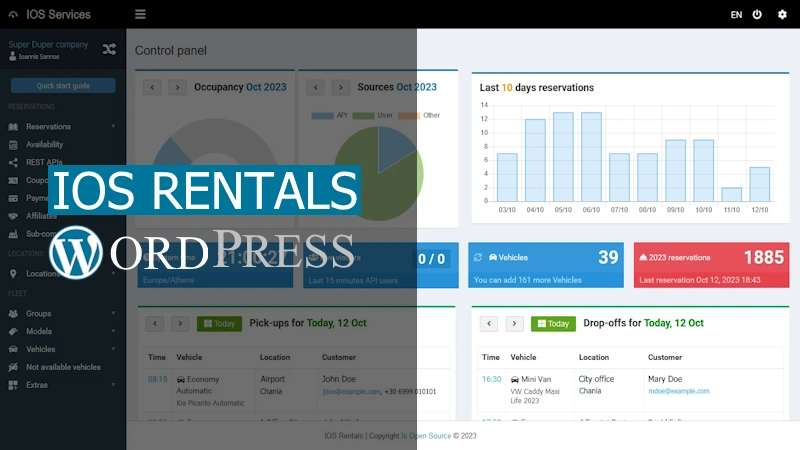Click the Vehicles refresh icon
This screenshot has width=800, height=450.
[x=478, y=257]
